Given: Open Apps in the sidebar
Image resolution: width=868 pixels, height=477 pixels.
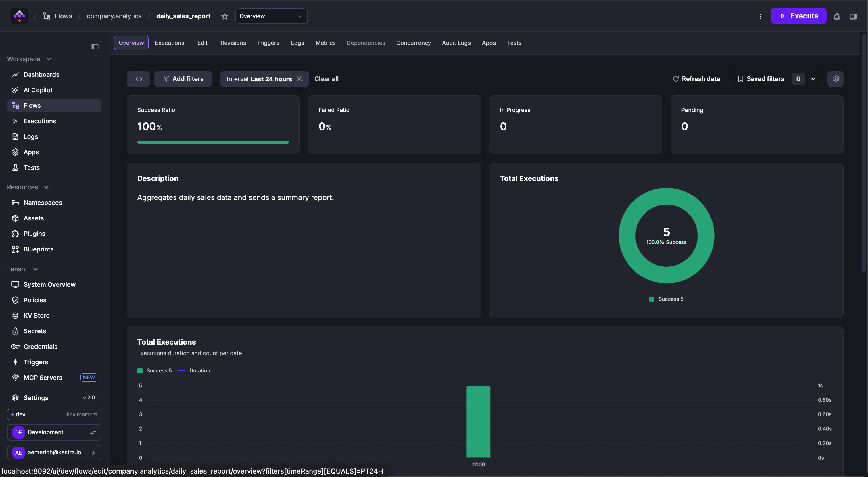Looking at the screenshot, I should pyautogui.click(x=54, y=152).
